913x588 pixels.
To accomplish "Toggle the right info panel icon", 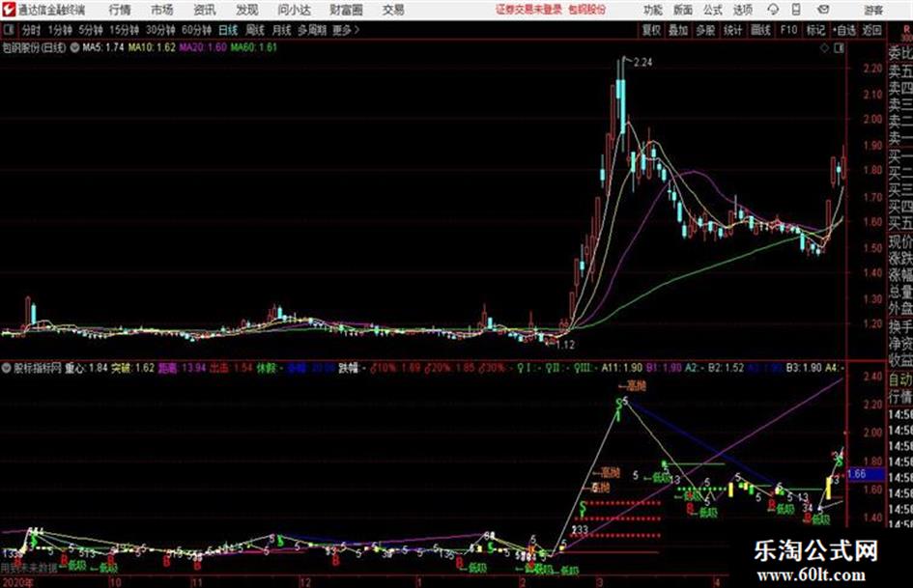I will click(839, 48).
